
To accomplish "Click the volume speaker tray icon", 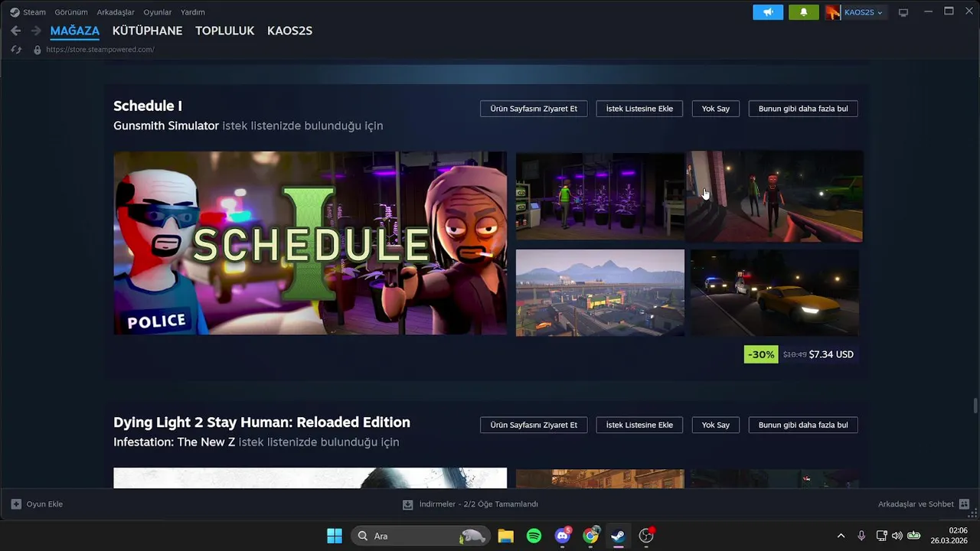I will pyautogui.click(x=897, y=536).
